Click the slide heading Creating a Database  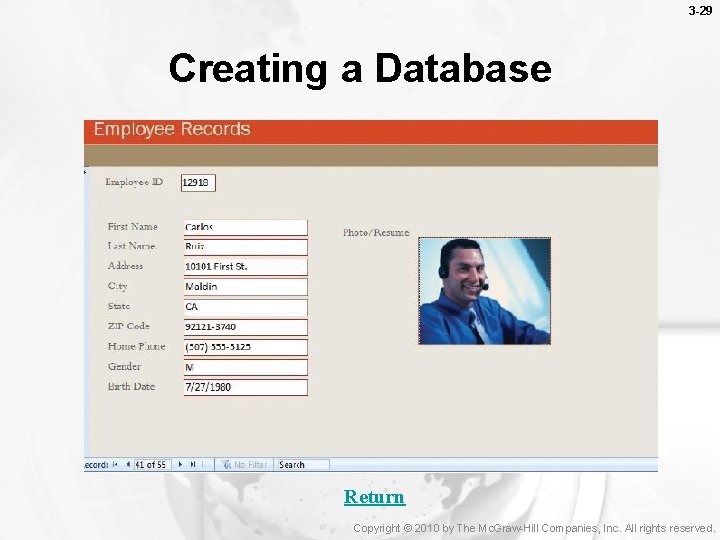[360, 68]
